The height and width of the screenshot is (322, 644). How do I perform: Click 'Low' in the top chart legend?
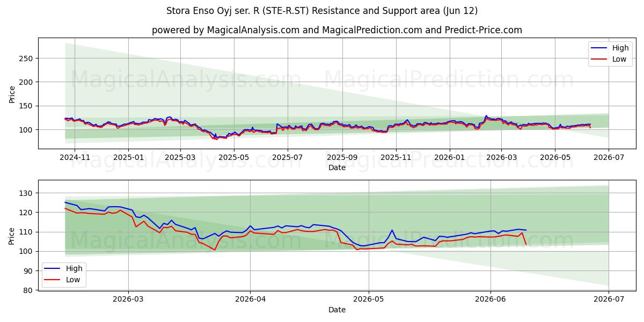(x=619, y=59)
